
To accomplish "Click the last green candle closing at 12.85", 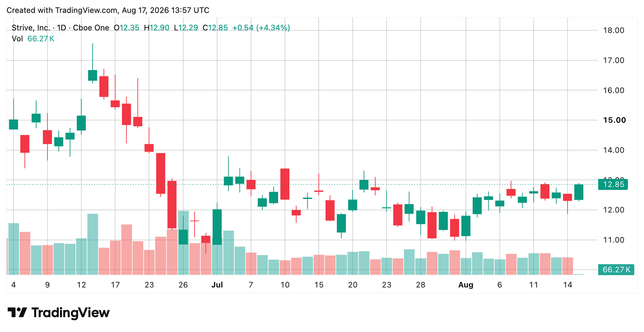I will [x=579, y=192].
